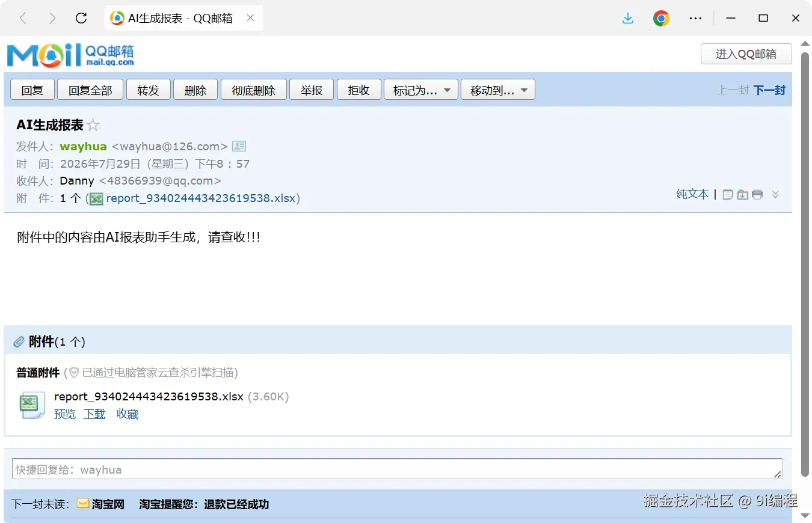812x523 pixels.
Task: Click 转发 button
Action: point(148,90)
